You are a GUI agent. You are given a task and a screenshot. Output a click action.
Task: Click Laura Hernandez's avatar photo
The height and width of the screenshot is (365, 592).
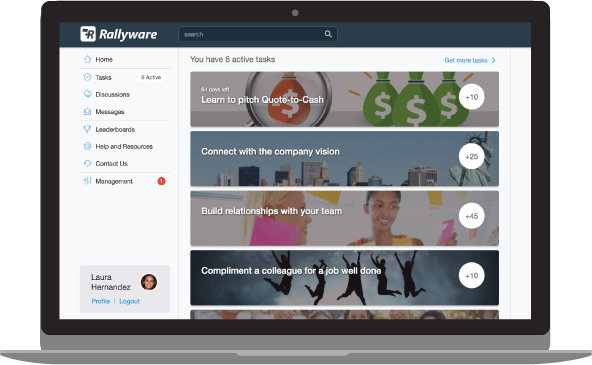coord(149,282)
